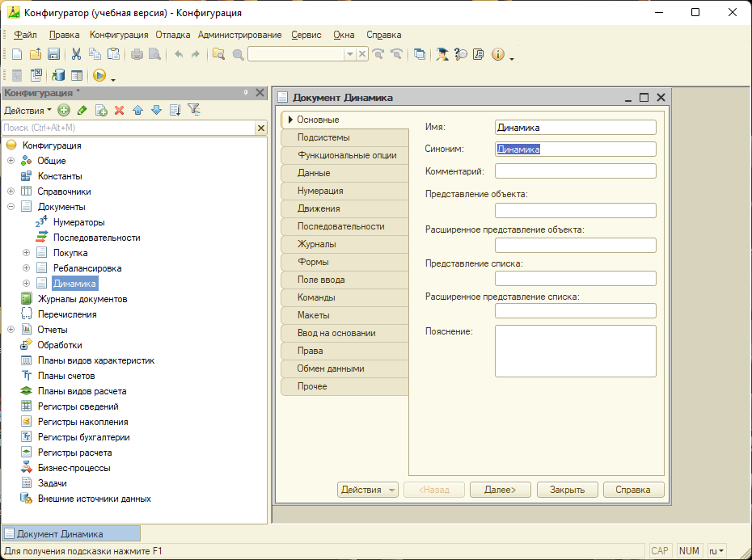This screenshot has height=560, width=752.
Task: Select Регистры накопления in the tree
Action: coord(82,422)
